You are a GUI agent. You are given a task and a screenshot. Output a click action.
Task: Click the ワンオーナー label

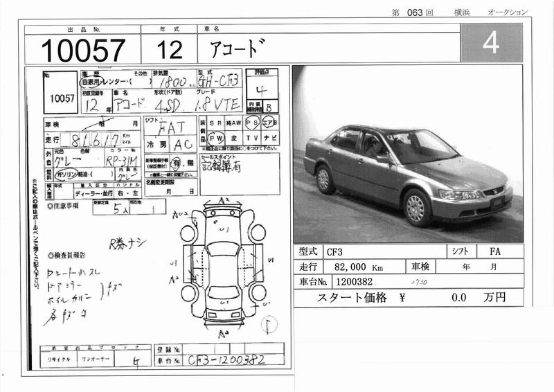coord(96,359)
